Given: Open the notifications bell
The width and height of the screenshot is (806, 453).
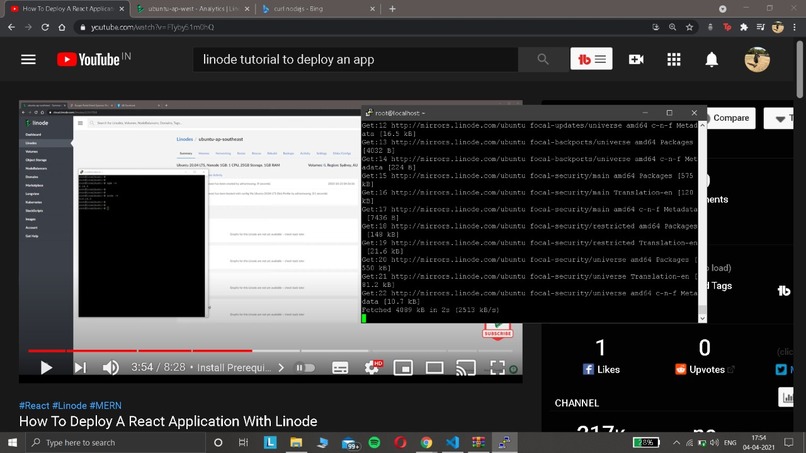Looking at the screenshot, I should [711, 60].
